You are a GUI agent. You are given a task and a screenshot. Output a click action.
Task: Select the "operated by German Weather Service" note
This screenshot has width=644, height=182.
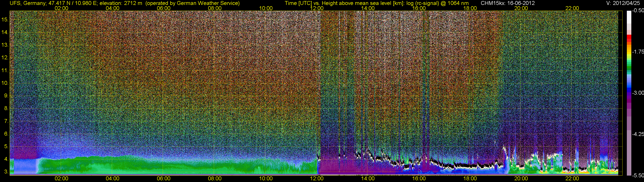(193, 3)
